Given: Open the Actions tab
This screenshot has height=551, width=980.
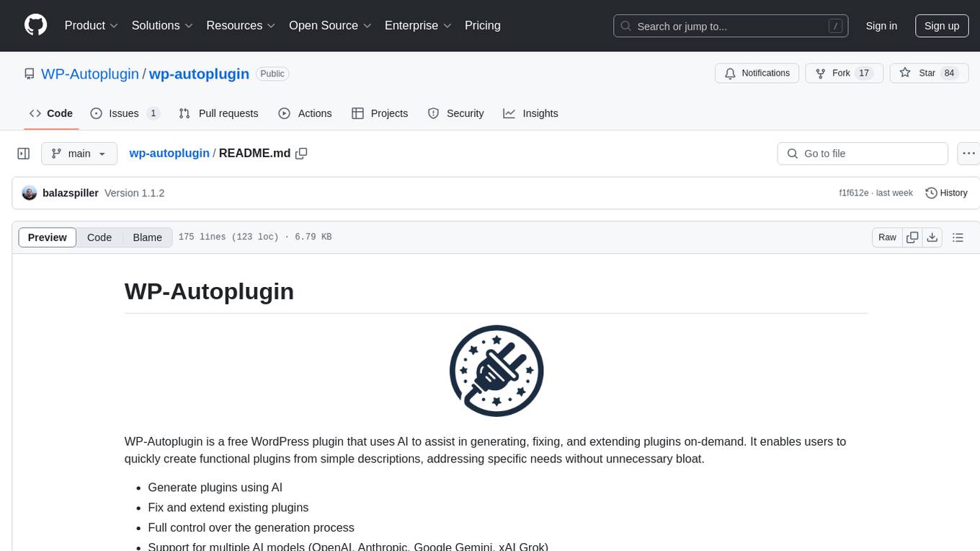Looking at the screenshot, I should [x=305, y=113].
